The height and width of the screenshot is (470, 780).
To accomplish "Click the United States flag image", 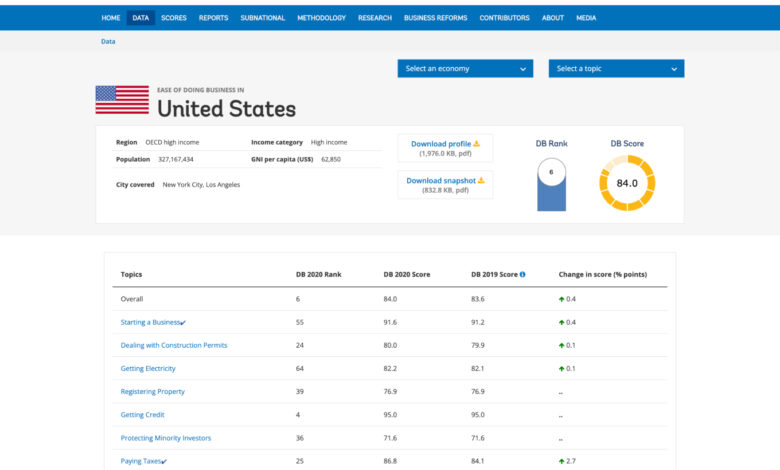I will (122, 99).
